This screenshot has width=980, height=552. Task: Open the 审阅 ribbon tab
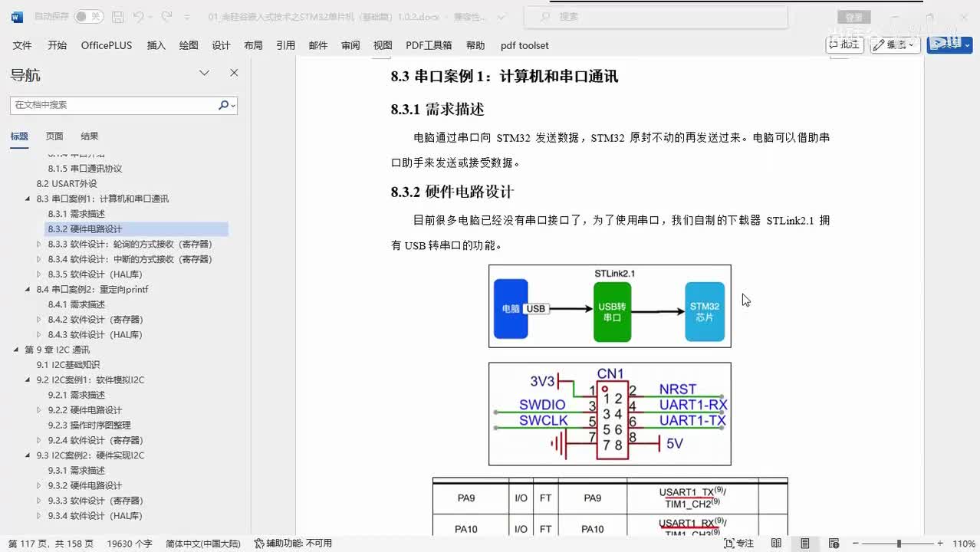pyautogui.click(x=350, y=45)
